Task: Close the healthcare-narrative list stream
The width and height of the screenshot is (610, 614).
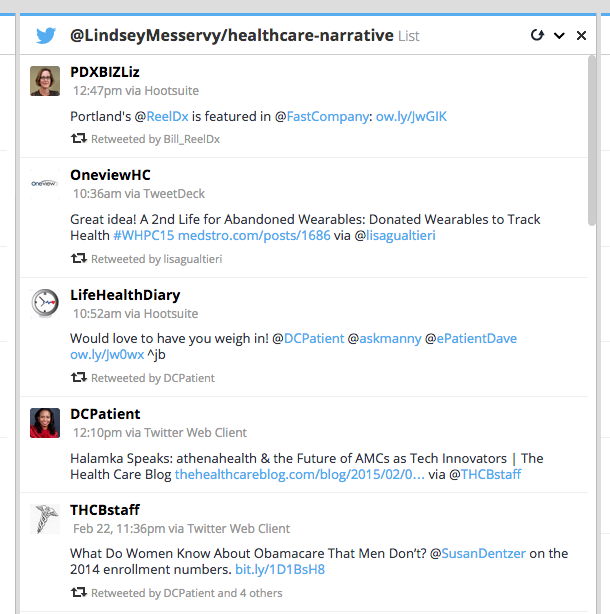Action: (581, 36)
